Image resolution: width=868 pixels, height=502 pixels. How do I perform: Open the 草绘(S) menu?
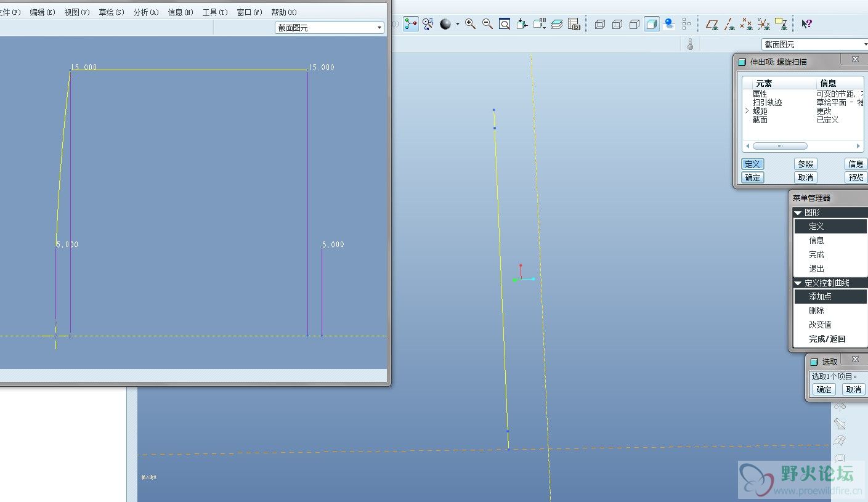tap(112, 12)
